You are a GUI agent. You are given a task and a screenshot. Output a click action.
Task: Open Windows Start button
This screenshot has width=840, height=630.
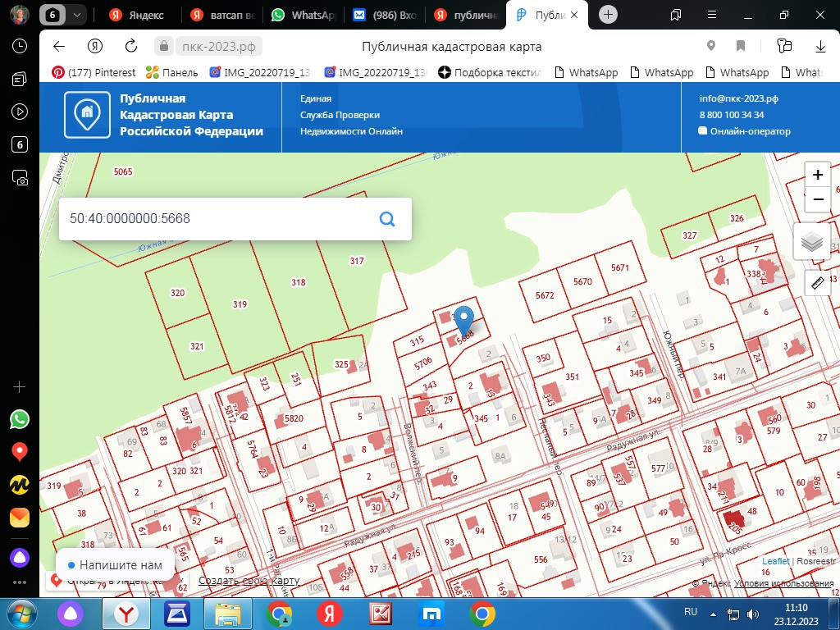21,614
